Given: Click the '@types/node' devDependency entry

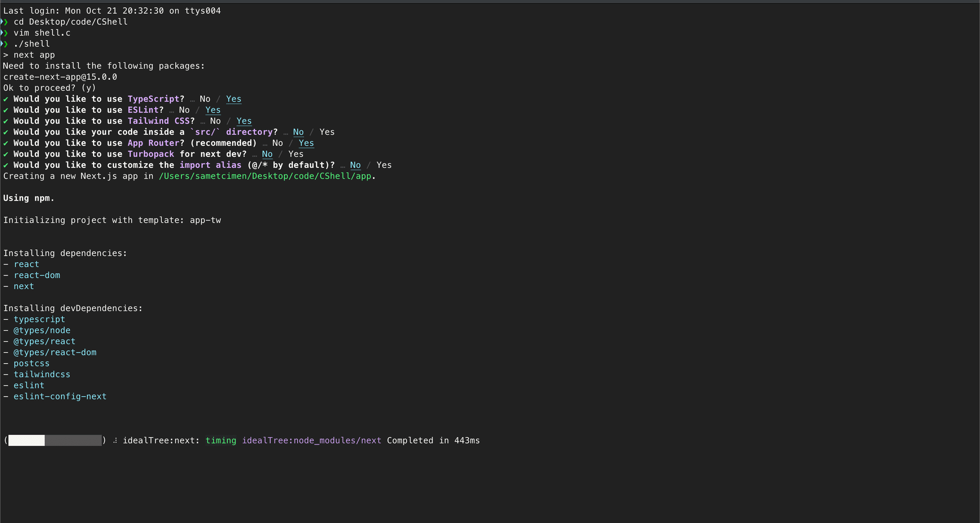Looking at the screenshot, I should coord(42,330).
